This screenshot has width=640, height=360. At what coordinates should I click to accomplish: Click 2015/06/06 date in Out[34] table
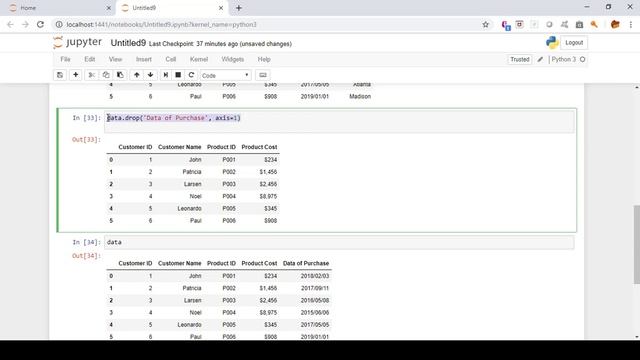pyautogui.click(x=315, y=313)
